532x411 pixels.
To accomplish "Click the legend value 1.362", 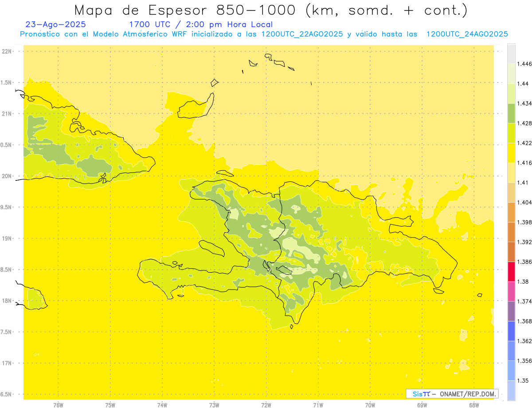I will pyautogui.click(x=524, y=341).
